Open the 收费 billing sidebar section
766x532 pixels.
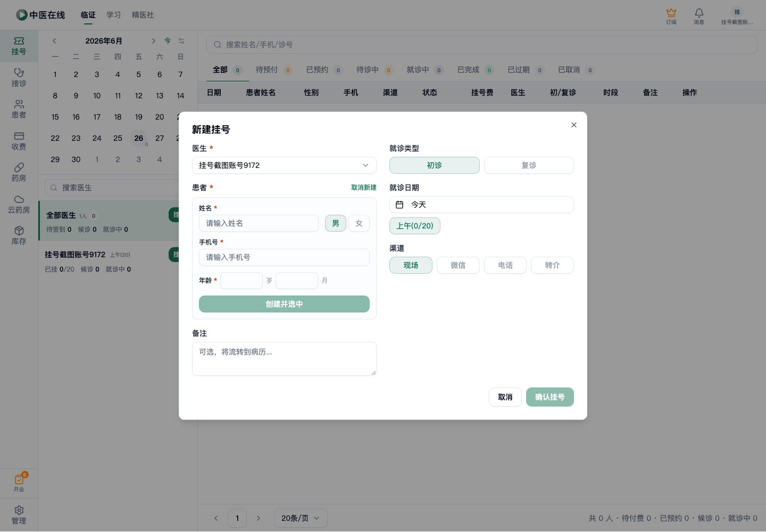click(x=19, y=141)
